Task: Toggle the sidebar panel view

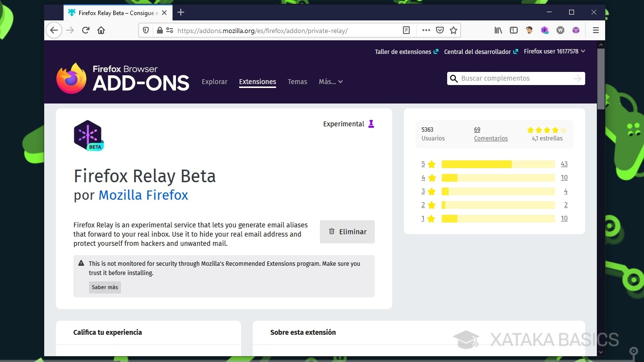Action: pyautogui.click(x=514, y=30)
